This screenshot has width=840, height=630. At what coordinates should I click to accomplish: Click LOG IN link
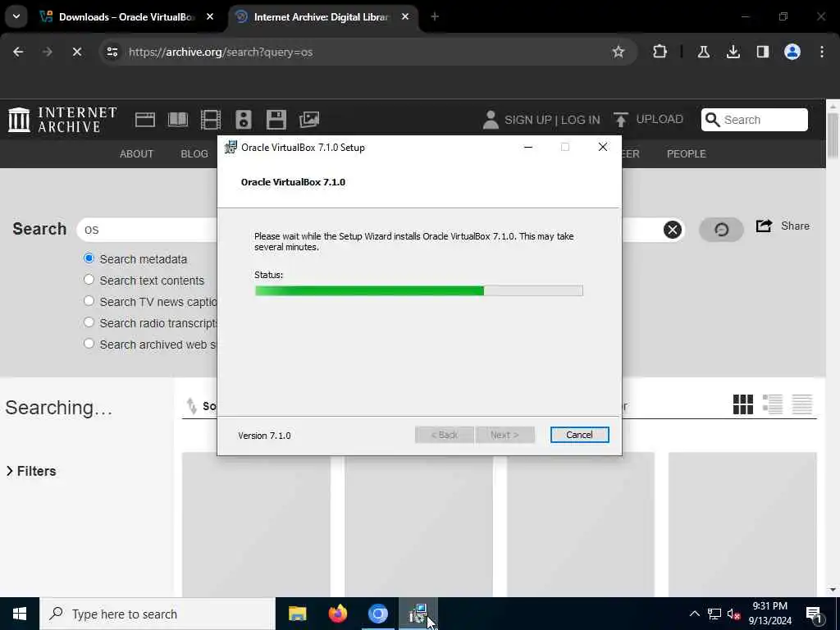(x=581, y=120)
